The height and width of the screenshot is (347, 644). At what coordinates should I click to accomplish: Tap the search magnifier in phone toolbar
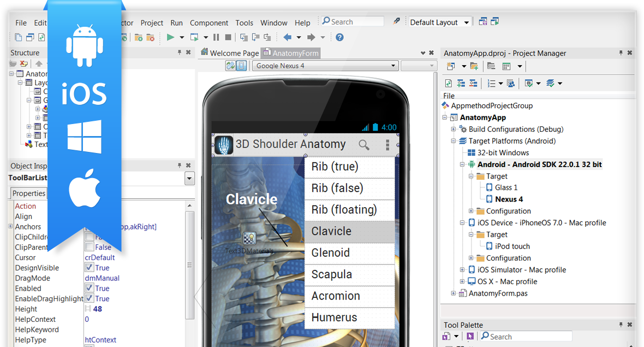pyautogui.click(x=364, y=145)
